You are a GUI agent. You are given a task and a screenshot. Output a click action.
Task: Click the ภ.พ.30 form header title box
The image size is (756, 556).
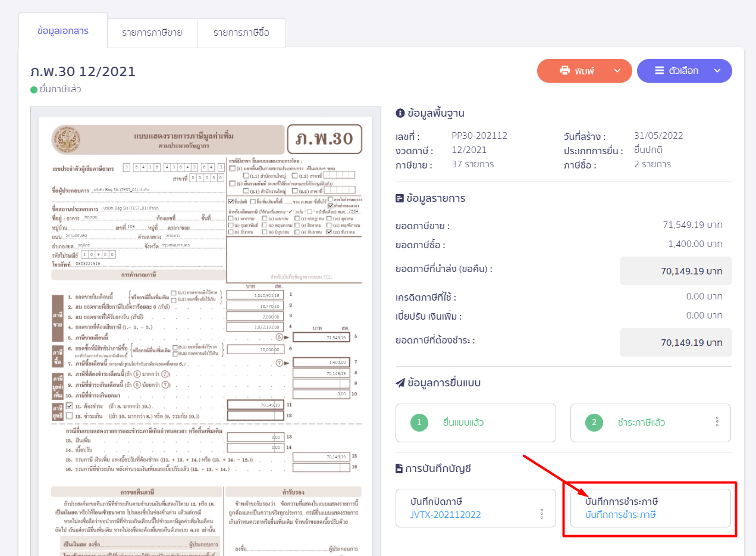point(324,139)
